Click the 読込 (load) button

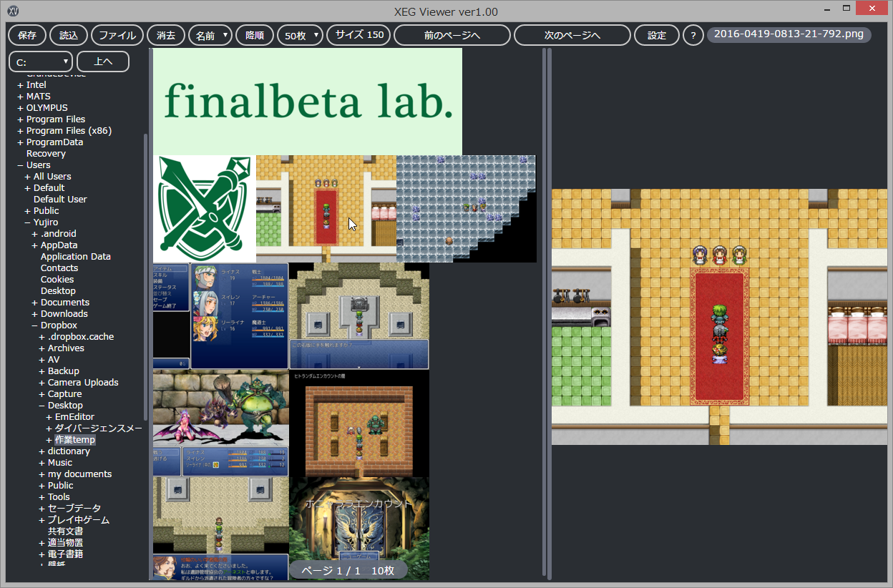click(69, 35)
